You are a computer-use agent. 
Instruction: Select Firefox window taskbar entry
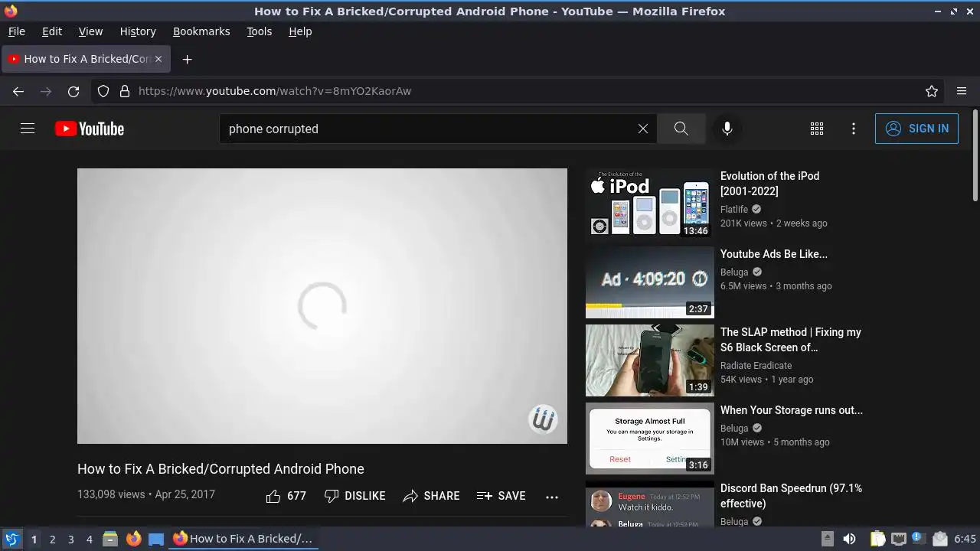[243, 539]
